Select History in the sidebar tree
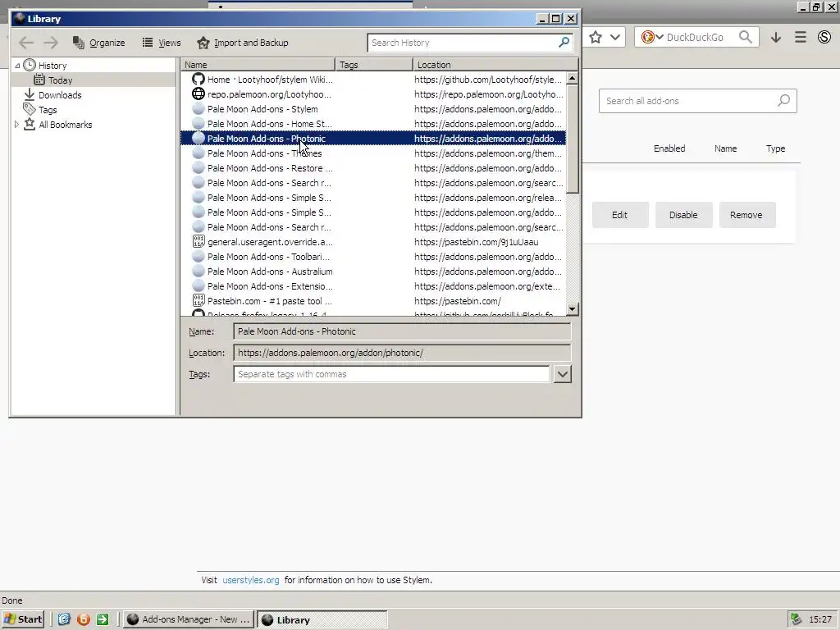 point(52,66)
